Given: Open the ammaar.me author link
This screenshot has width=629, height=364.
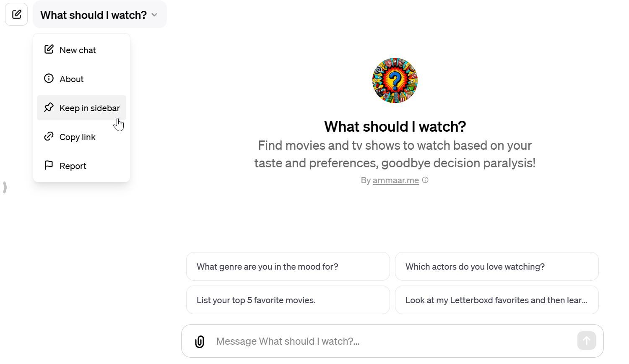Looking at the screenshot, I should tap(395, 180).
